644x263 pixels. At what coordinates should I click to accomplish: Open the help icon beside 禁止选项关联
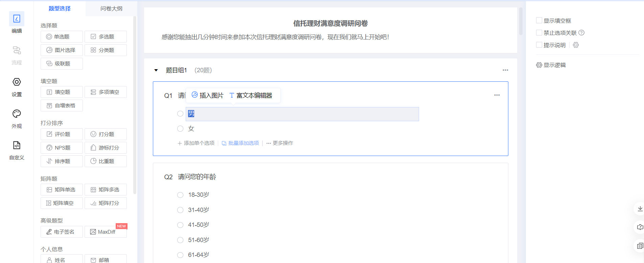coord(581,33)
